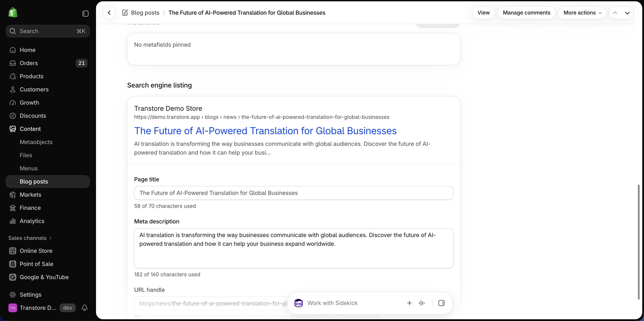Click the Point of Sale icon
The height and width of the screenshot is (321, 644).
(x=13, y=264)
